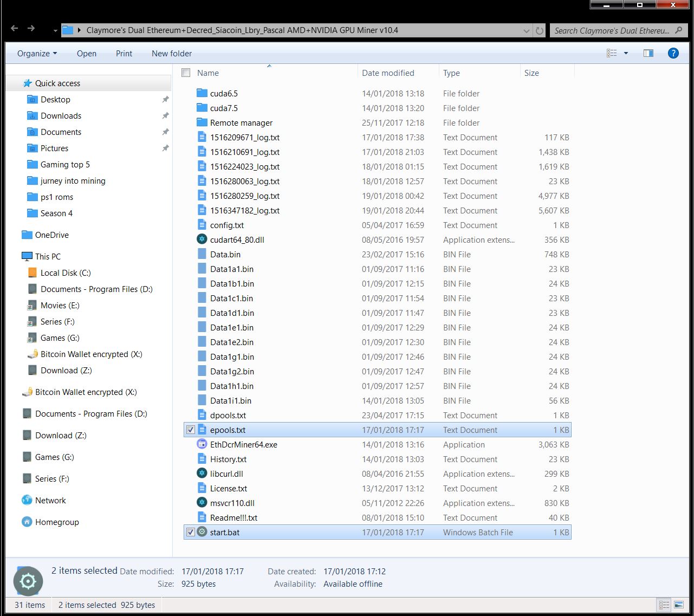The height and width of the screenshot is (616, 694).
Task: Toggle the preview pane icon
Action: tap(648, 53)
